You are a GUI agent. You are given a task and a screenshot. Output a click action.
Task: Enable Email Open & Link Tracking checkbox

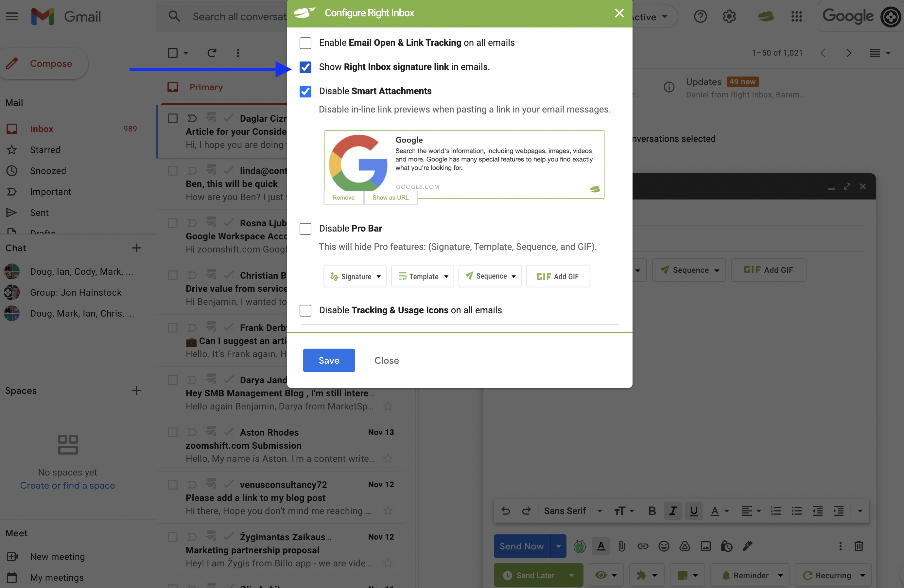[x=304, y=42]
